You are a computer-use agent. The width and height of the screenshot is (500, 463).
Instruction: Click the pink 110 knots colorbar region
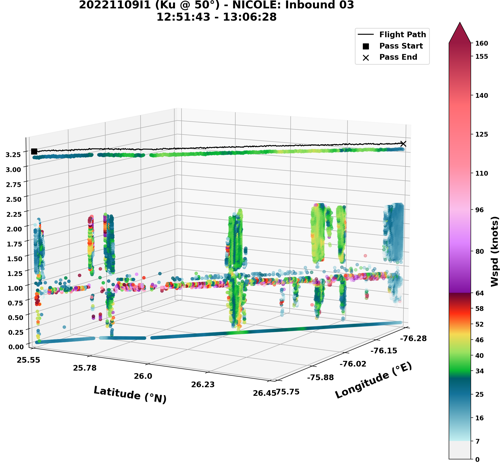[x=460, y=173]
